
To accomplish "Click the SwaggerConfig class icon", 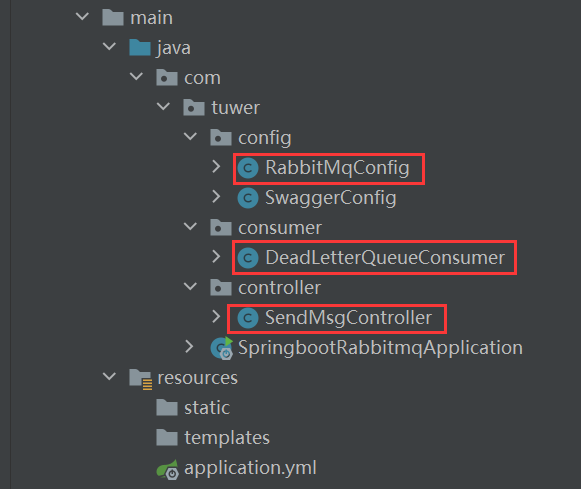I will pyautogui.click(x=248, y=198).
